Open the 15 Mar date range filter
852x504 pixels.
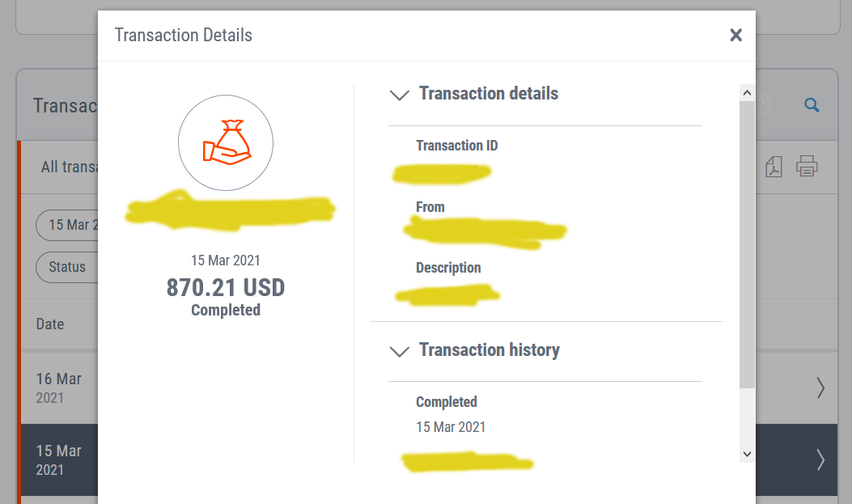(67, 225)
